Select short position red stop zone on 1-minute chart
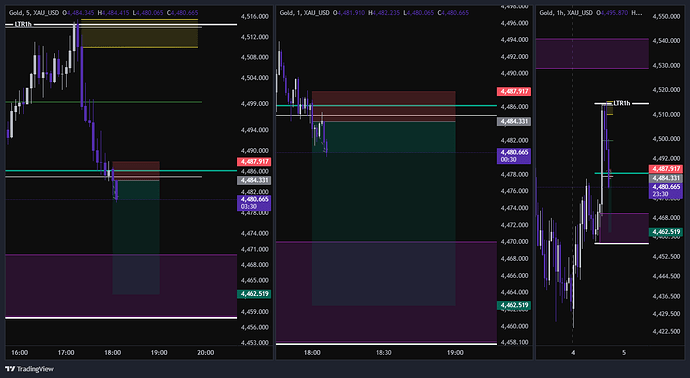The height and width of the screenshot is (378, 690). [x=384, y=106]
